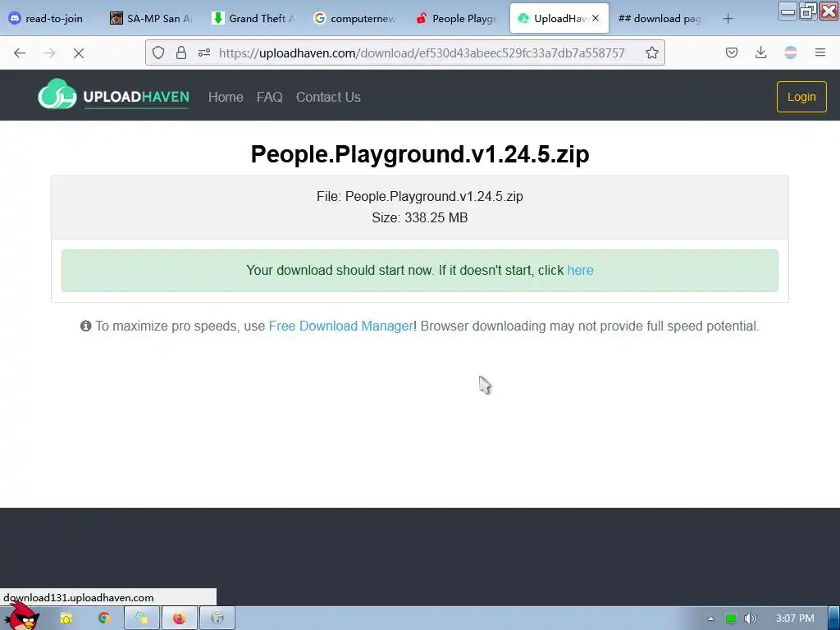Image resolution: width=840 pixels, height=630 pixels.
Task: Go back to the previous page
Action: pos(20,53)
